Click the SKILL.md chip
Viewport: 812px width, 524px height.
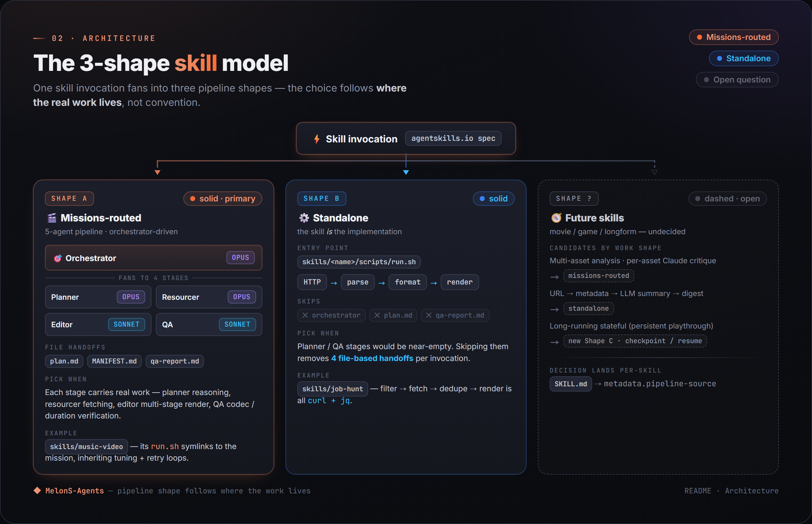571,384
